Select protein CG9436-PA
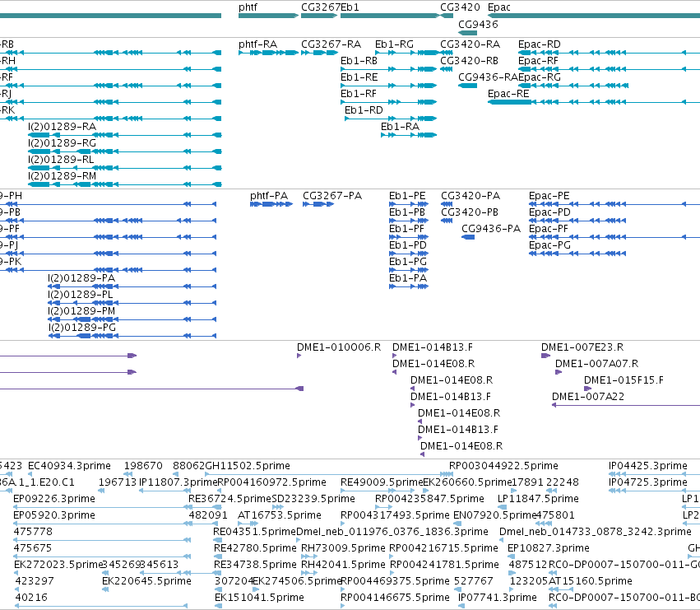The image size is (700, 610). [491, 229]
